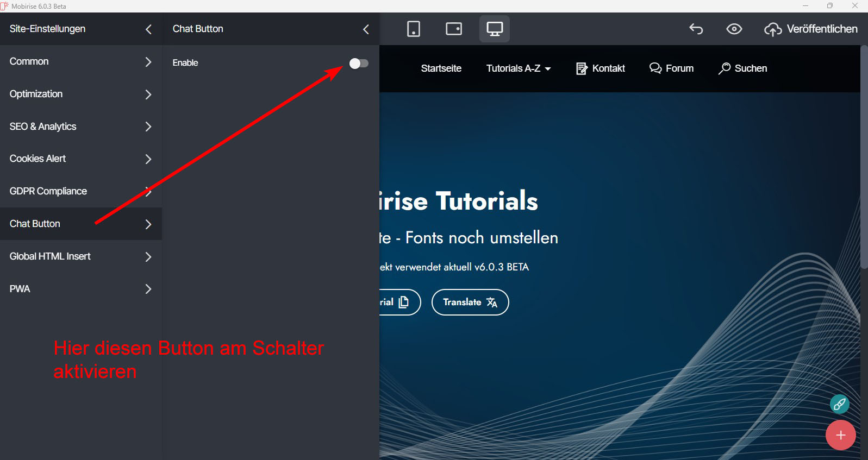
Task: Click the Kontakt navigation link
Action: click(x=601, y=68)
